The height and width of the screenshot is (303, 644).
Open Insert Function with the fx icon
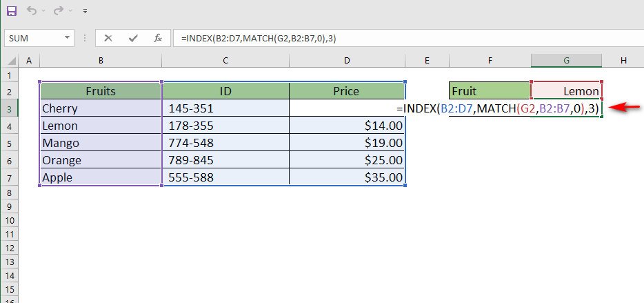click(x=158, y=38)
